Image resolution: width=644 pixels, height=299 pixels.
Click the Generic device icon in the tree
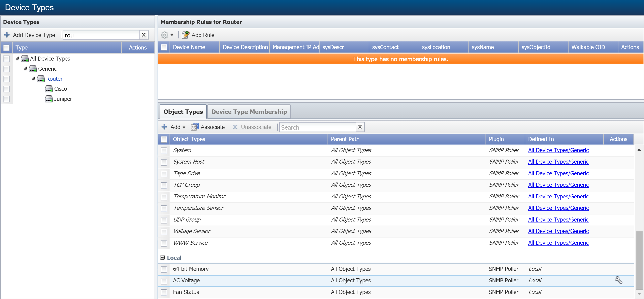tap(33, 68)
